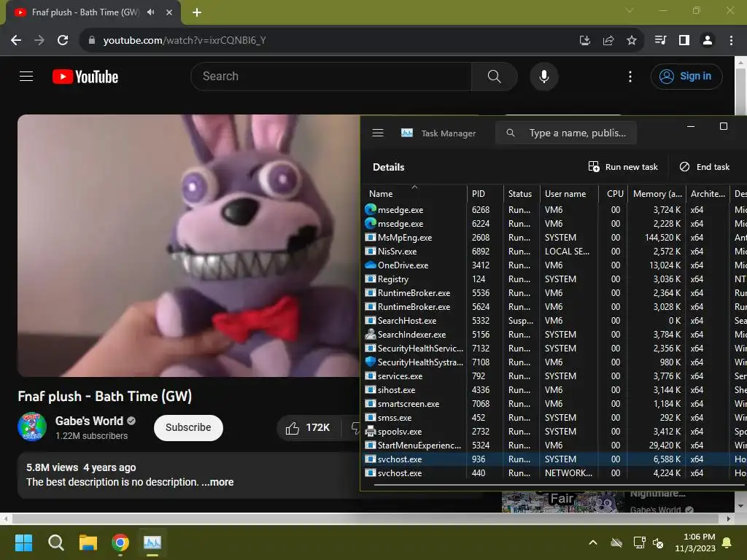Sort by Memory column header
Viewport: 747px width, 560px height.
point(657,193)
